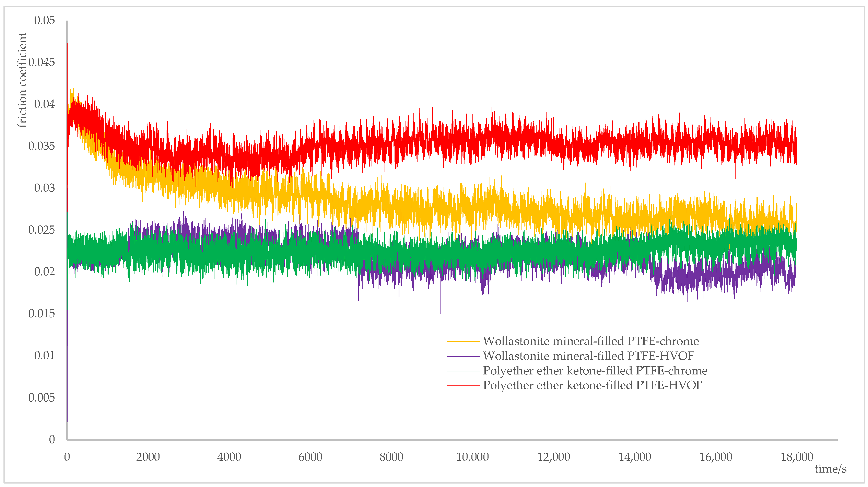
Task: Select the Wollastonite mineral-filled PTFE-chrome legend label
Action: (591, 341)
